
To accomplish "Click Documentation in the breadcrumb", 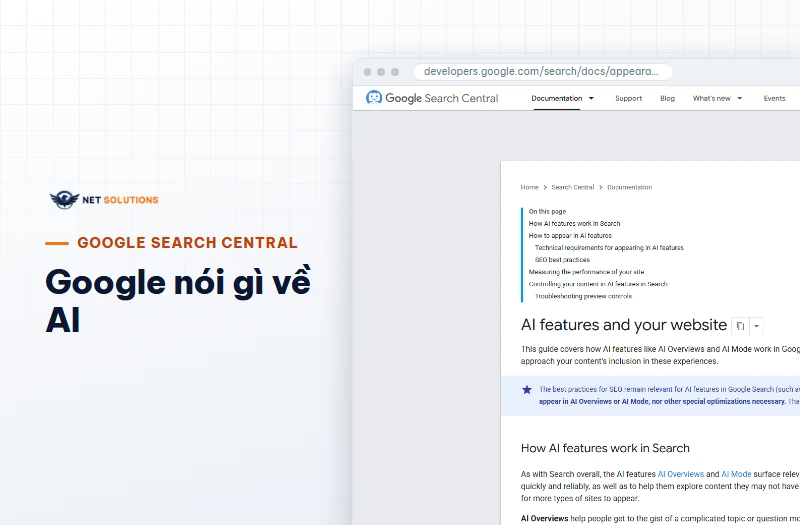I will click(x=630, y=187).
